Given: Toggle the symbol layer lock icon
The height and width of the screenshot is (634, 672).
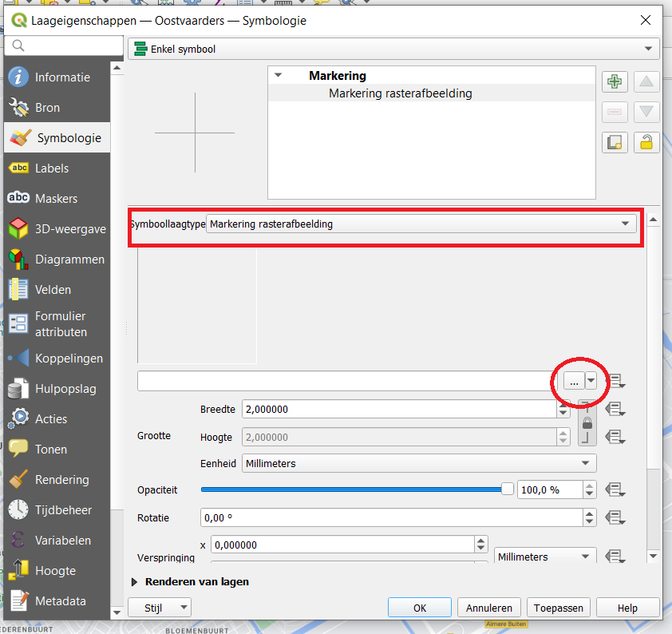Looking at the screenshot, I should click(646, 143).
